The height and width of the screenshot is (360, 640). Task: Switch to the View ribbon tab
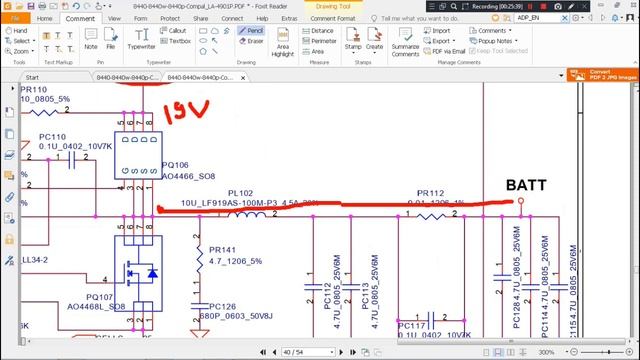pyautogui.click(x=114, y=18)
